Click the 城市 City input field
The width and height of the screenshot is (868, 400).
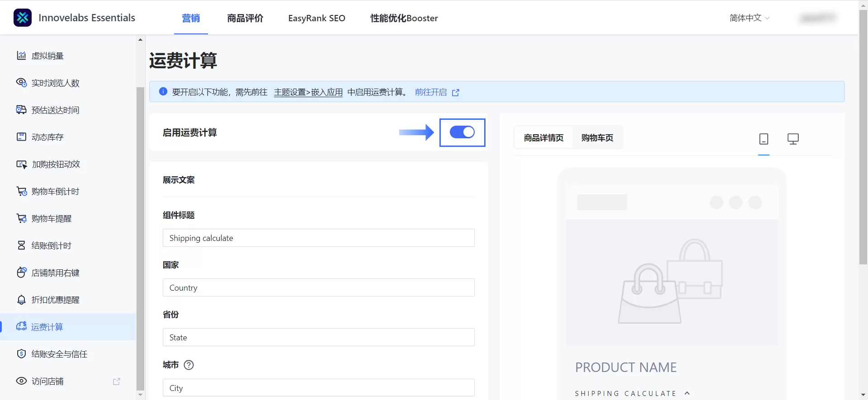[x=318, y=388]
